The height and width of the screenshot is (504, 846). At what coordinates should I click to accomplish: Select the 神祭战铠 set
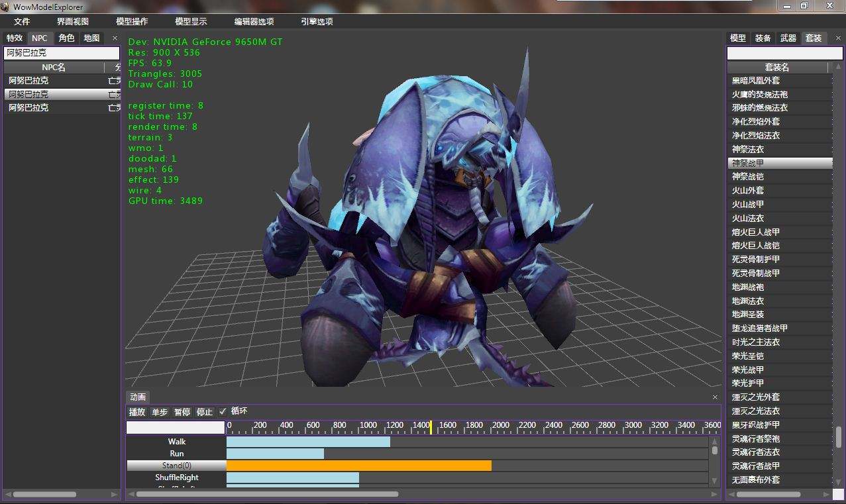(780, 176)
